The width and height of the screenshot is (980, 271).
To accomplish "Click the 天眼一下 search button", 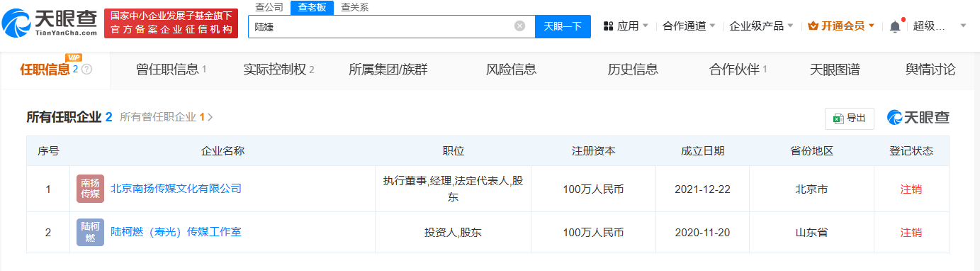I will (x=563, y=26).
